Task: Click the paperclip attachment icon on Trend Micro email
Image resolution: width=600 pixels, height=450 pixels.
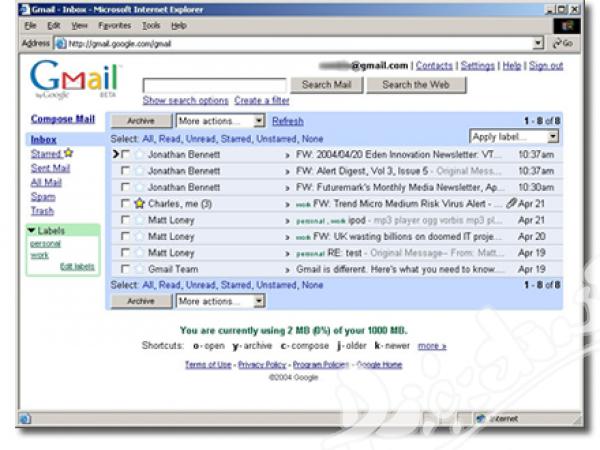Action: tap(511, 203)
